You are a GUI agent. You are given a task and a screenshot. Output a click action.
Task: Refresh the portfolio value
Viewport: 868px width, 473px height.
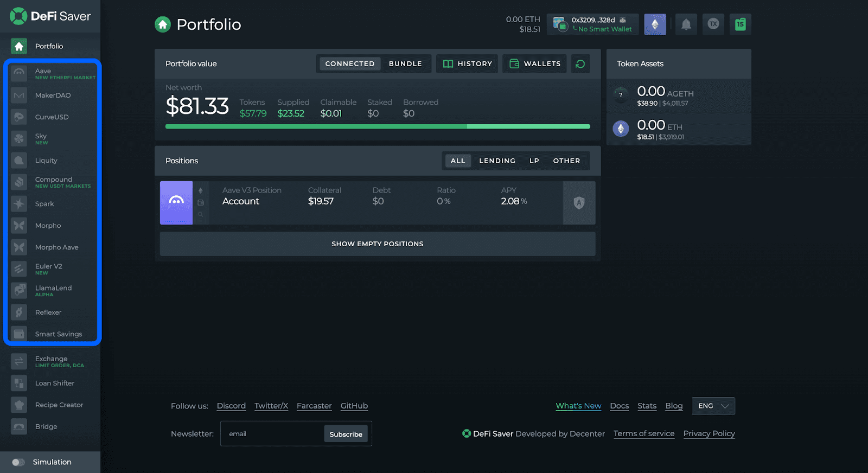580,63
